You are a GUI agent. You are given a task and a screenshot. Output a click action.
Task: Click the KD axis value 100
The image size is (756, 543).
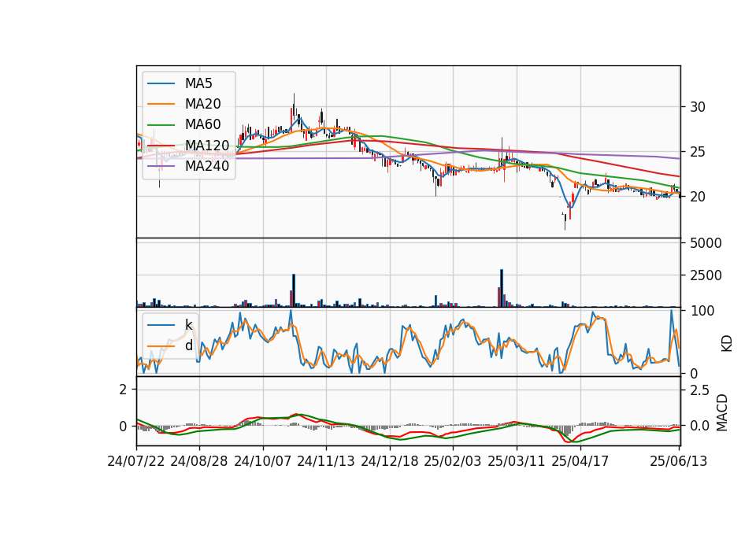coord(702,312)
